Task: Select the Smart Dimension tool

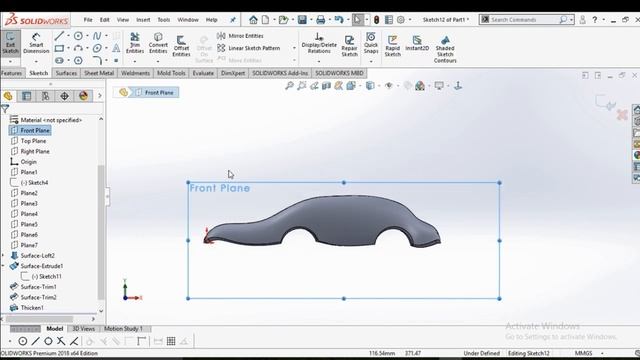Action: click(x=36, y=43)
